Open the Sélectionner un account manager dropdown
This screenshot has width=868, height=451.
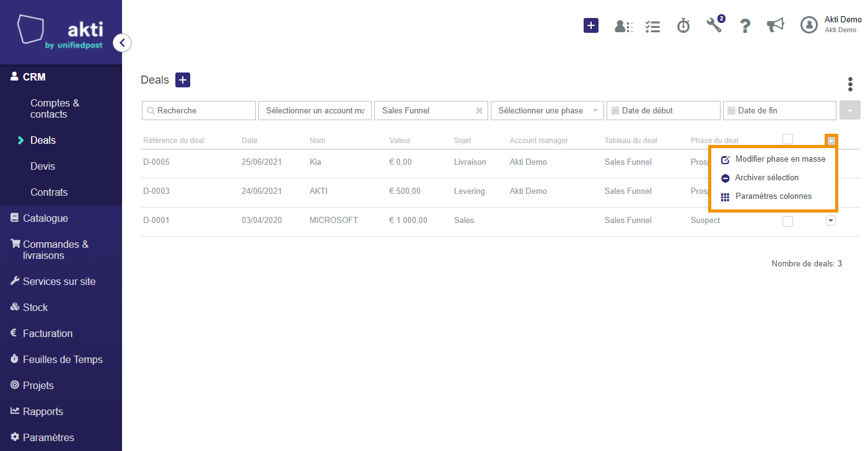[315, 110]
